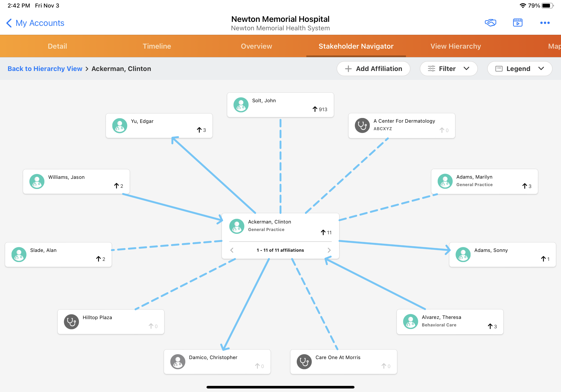Open the three-dot more options menu
The width and height of the screenshot is (561, 392).
point(545,23)
